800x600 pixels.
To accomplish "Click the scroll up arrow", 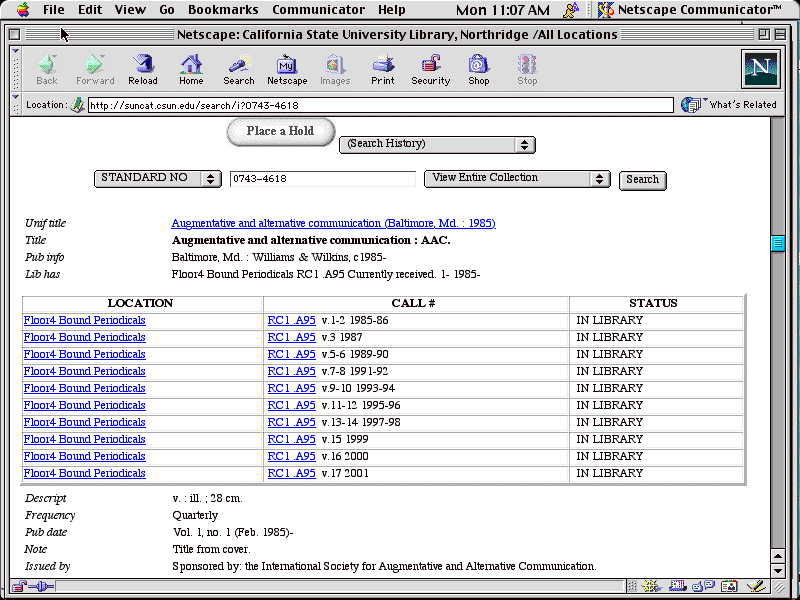I will (778, 556).
